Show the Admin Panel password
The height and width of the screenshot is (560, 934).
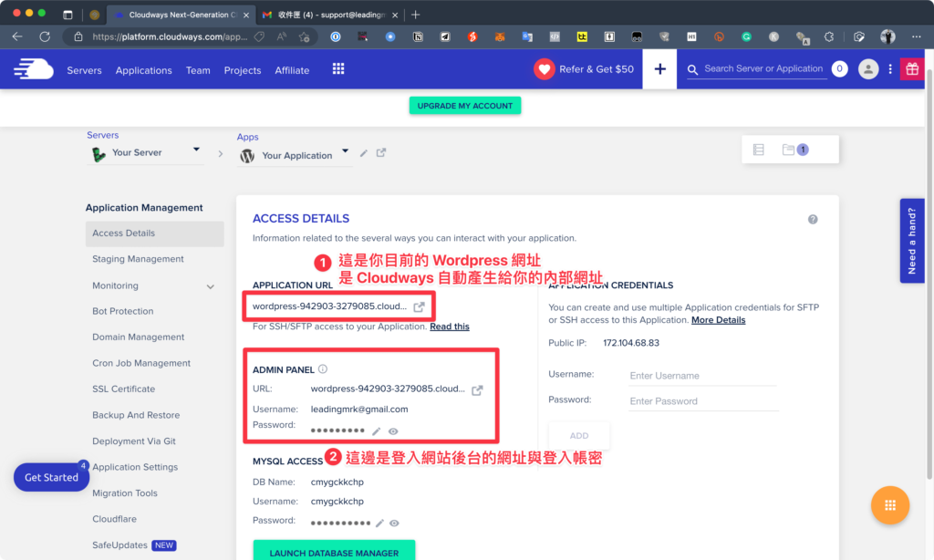[393, 431]
